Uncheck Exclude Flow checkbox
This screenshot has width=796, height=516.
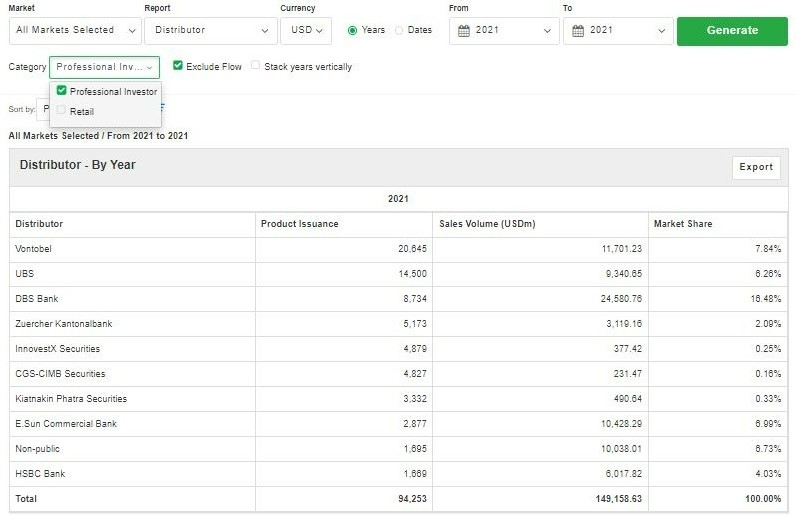(178, 65)
